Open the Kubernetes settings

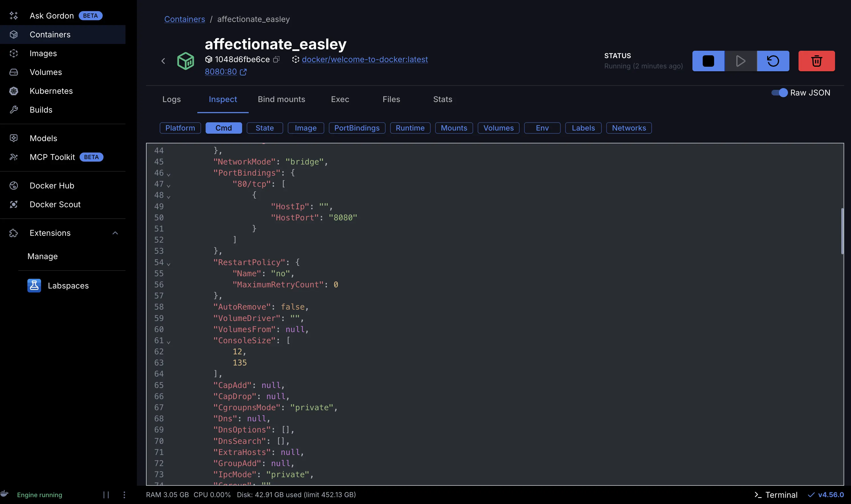[x=51, y=91]
